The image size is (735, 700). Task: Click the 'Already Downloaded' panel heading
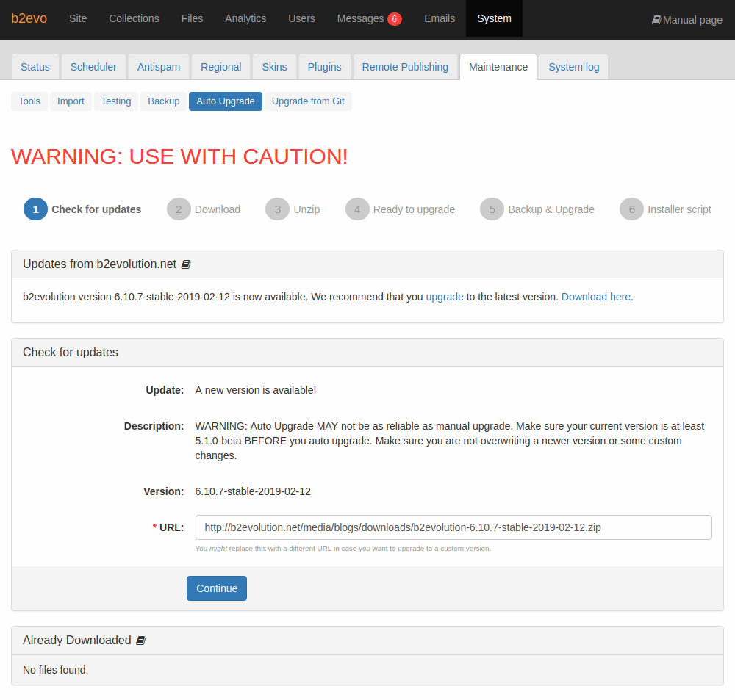pos(77,640)
